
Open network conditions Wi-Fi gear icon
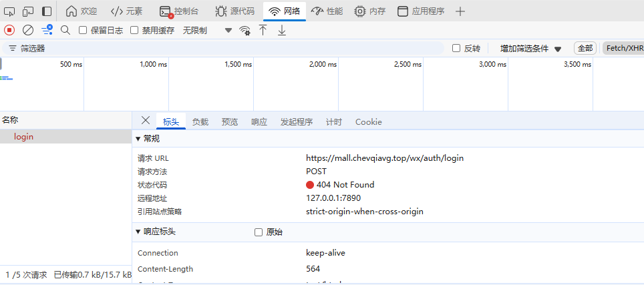pyautogui.click(x=245, y=30)
